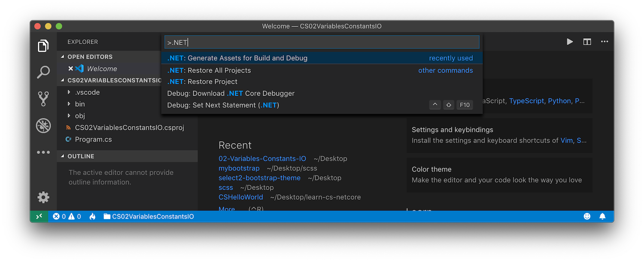Open the Debug view in activity bar

43,126
